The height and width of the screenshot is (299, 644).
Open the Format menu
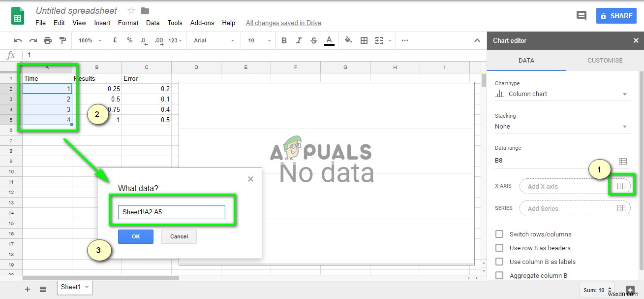(x=128, y=23)
